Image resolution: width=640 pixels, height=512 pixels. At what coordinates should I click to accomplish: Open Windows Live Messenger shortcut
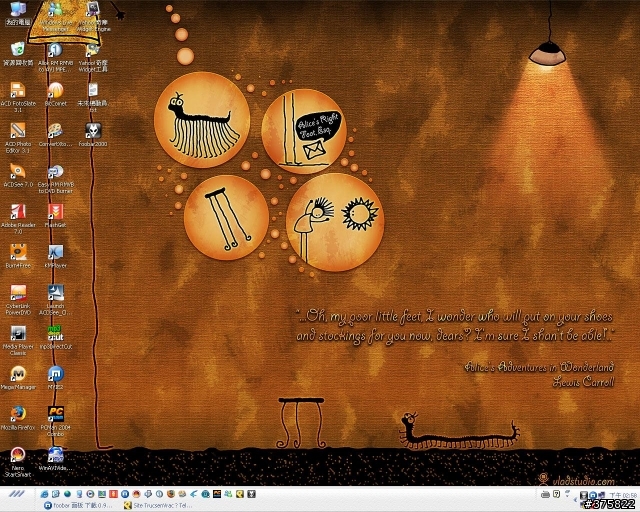coord(56,16)
